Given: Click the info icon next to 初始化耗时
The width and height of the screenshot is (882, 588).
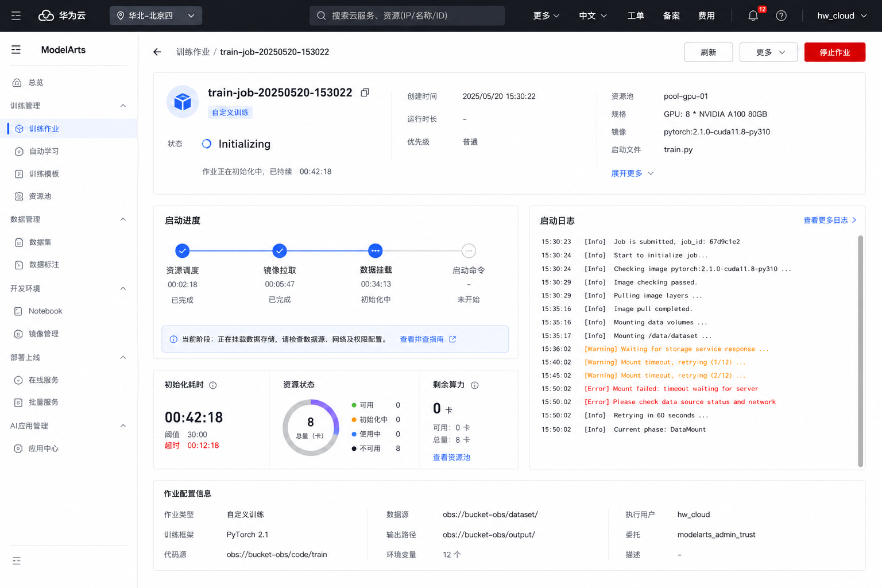Looking at the screenshot, I should pos(213,385).
